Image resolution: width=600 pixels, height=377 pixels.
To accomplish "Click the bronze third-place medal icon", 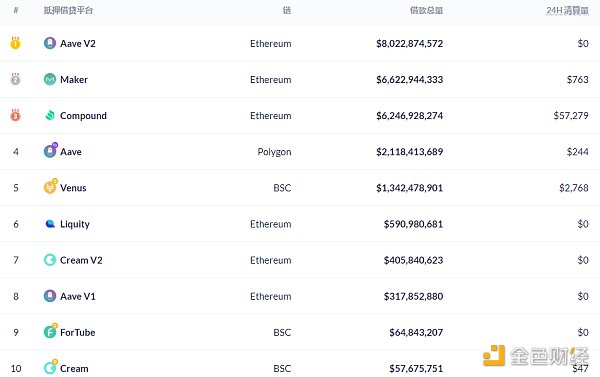I will (x=15, y=115).
